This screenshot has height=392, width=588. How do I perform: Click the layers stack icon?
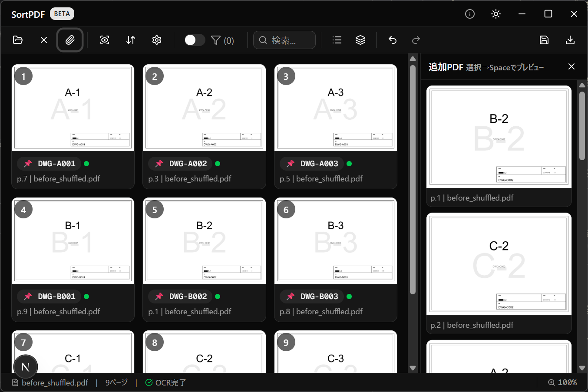tap(360, 40)
